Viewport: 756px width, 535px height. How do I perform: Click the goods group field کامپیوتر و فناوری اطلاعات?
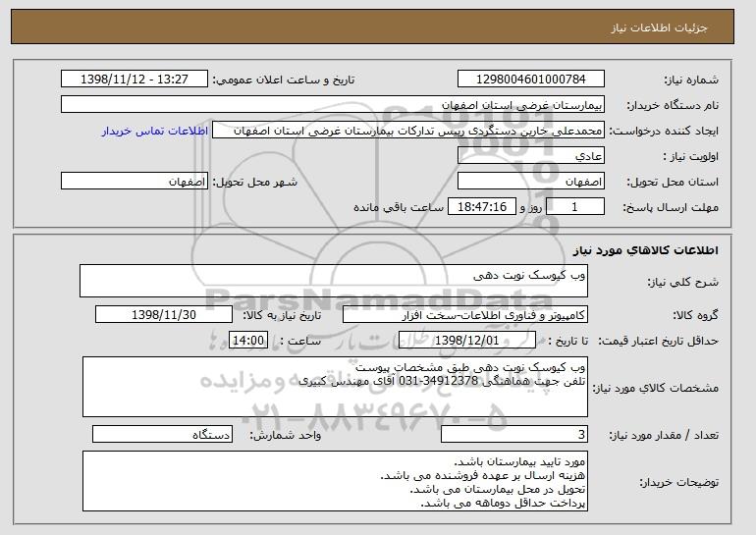[x=465, y=315]
